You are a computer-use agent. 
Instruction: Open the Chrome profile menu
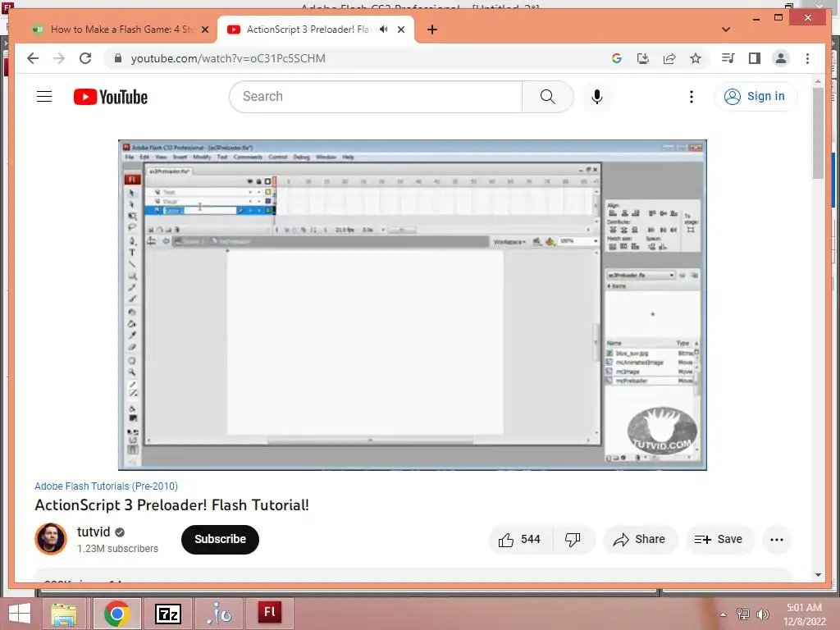[x=781, y=58]
